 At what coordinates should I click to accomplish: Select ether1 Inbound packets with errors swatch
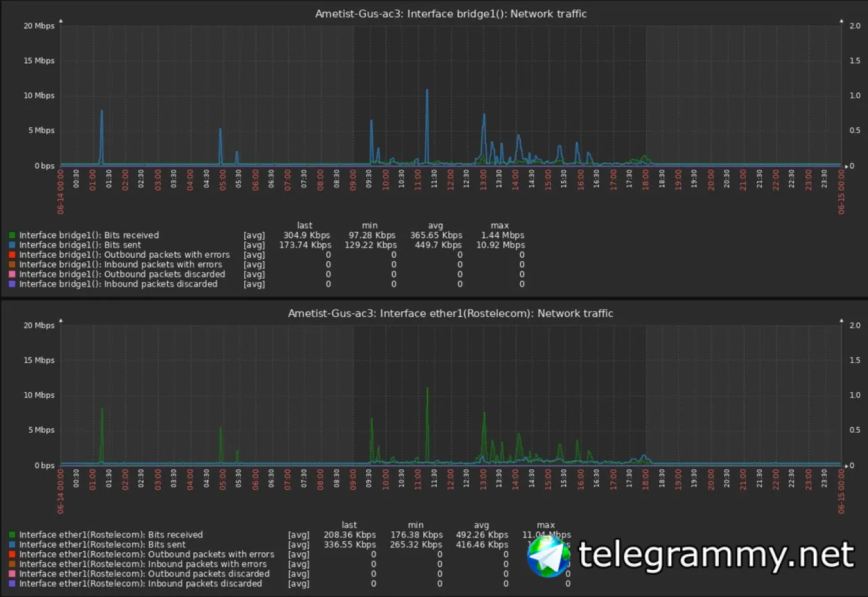coord(13,564)
